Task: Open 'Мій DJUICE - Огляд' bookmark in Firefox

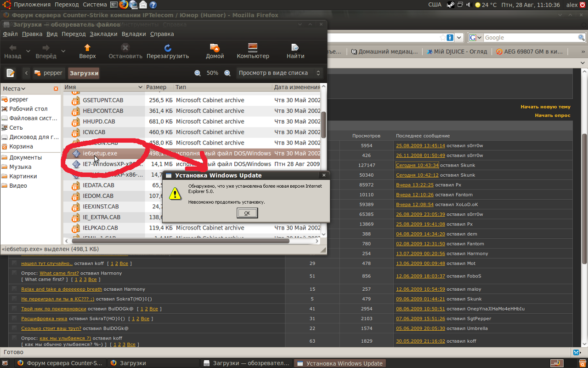Action: [457, 52]
